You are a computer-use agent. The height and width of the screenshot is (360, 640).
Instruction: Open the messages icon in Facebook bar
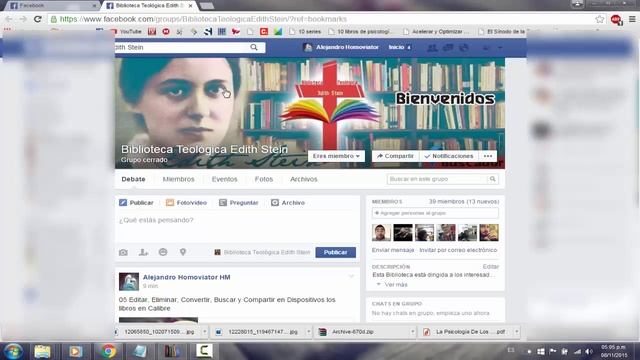[448, 48]
